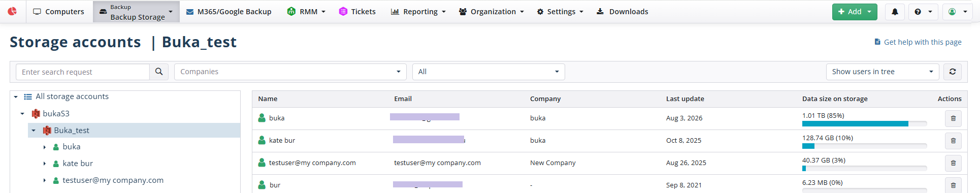Screen dimensions: 980x193
Task: Open the Downloads page
Action: pyautogui.click(x=623, y=11)
